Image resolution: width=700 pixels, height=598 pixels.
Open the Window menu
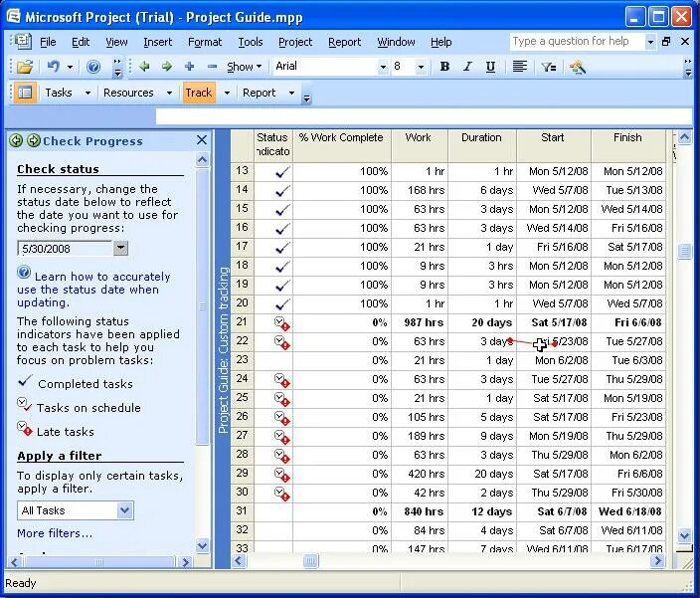396,42
